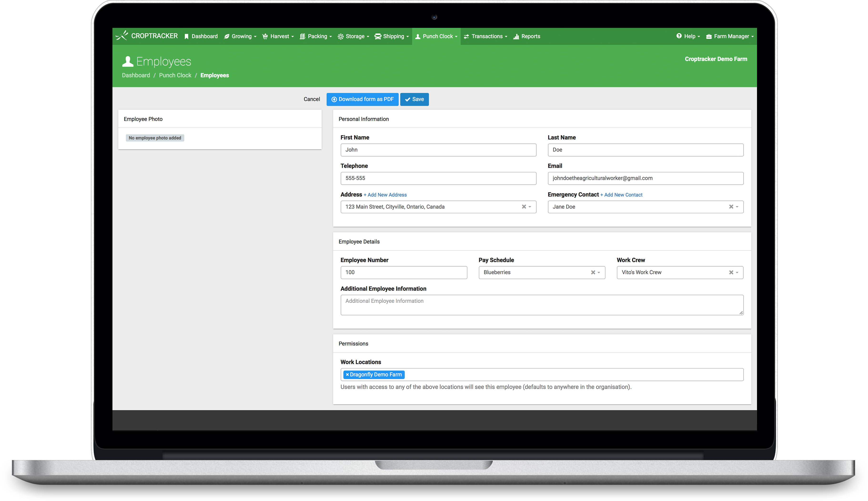Clear the Emergency Contact Jane Doe selection
Viewport: 868px width, 501px height.
click(731, 207)
